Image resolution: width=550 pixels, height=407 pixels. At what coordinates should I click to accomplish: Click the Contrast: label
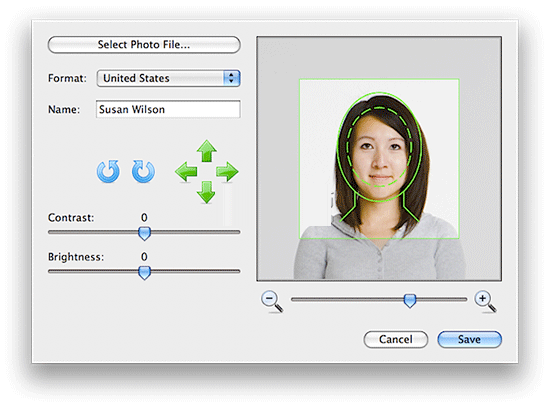[71, 218]
